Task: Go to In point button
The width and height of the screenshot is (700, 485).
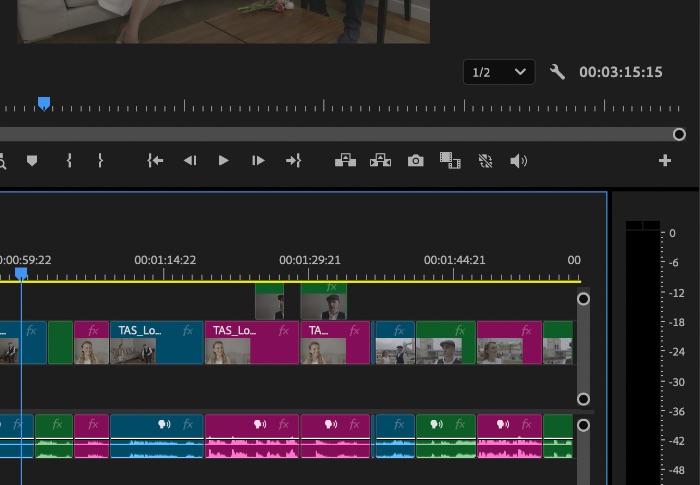Action: pos(155,160)
